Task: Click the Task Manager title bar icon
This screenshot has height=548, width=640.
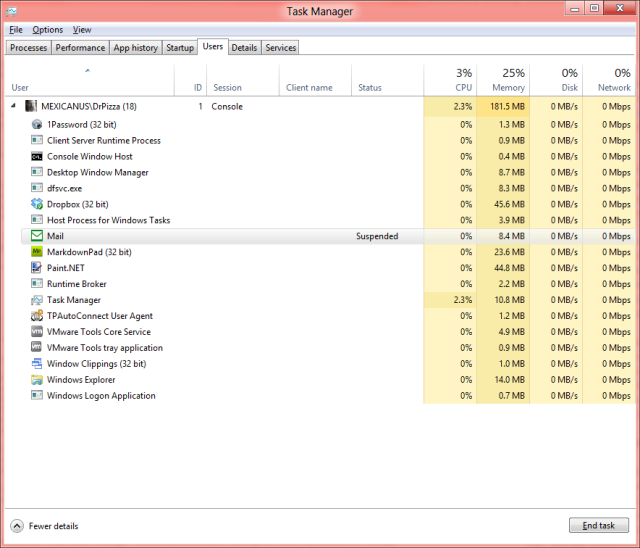Action: coord(11,11)
